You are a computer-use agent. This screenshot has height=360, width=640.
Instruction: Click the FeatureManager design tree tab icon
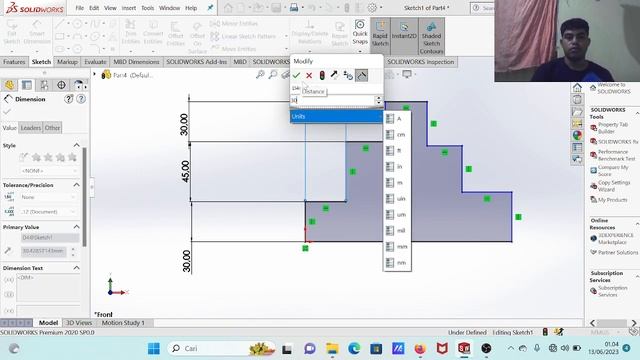pyautogui.click(x=9, y=85)
